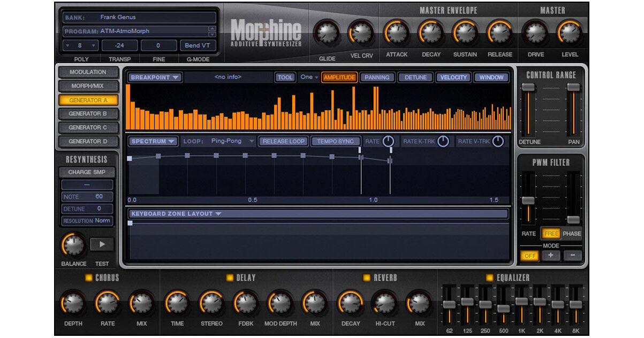Open the Bend VT glide mode selector
Screen dimensions: 644x338
pyautogui.click(x=198, y=45)
